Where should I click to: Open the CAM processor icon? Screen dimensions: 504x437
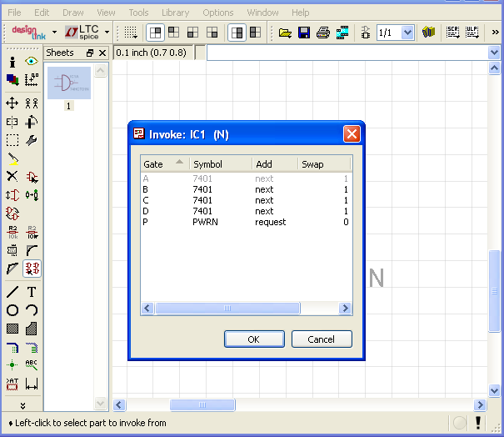(x=342, y=33)
